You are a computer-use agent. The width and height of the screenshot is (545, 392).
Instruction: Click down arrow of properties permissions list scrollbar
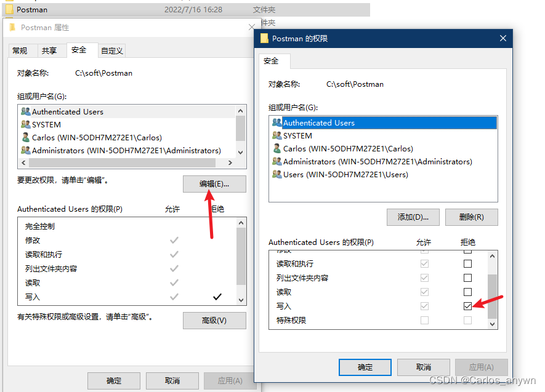[241, 300]
